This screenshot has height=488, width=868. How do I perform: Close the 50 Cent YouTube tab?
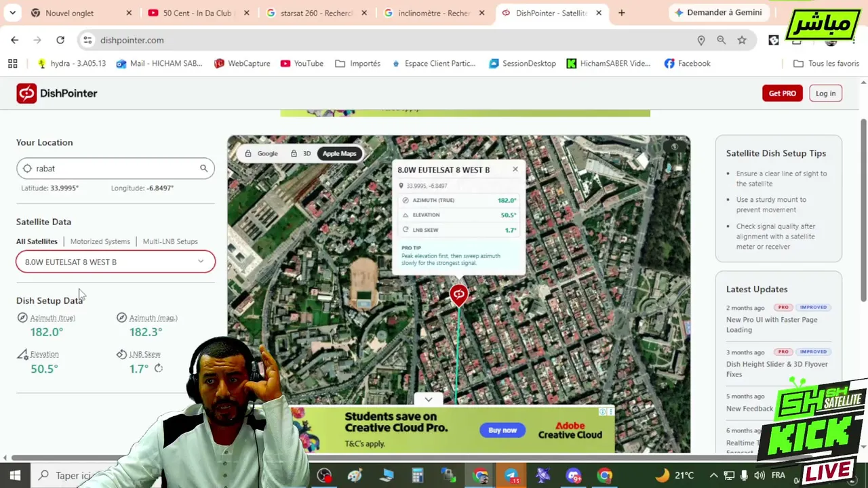click(246, 13)
